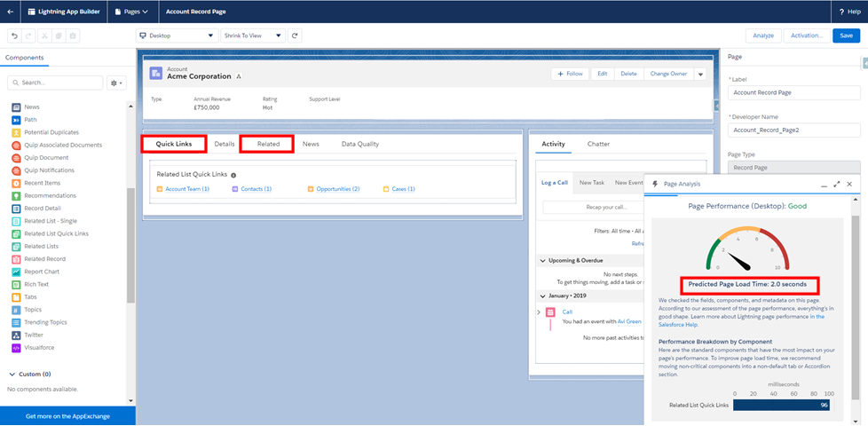Expand the Page Analysis panel
The width and height of the screenshot is (868, 426).
[836, 185]
